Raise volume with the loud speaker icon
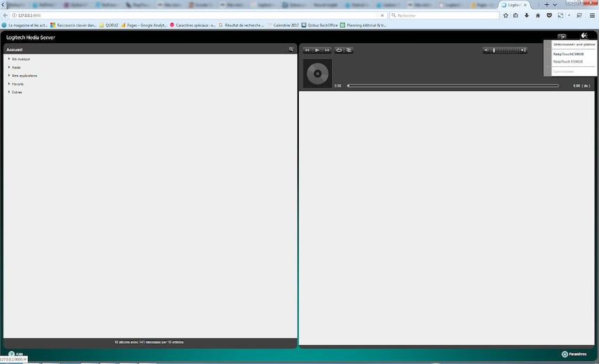Screen dimensions: 599x364 click(523, 50)
